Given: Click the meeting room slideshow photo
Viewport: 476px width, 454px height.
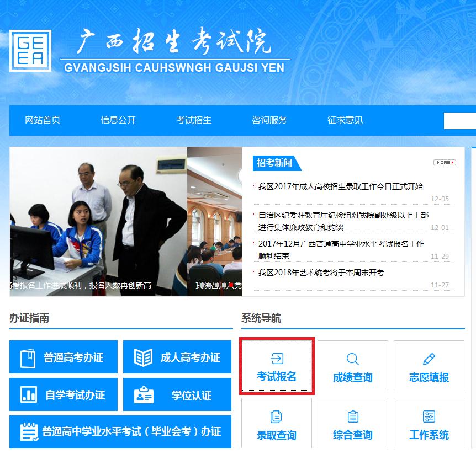Looking at the screenshot, I should 214,221.
